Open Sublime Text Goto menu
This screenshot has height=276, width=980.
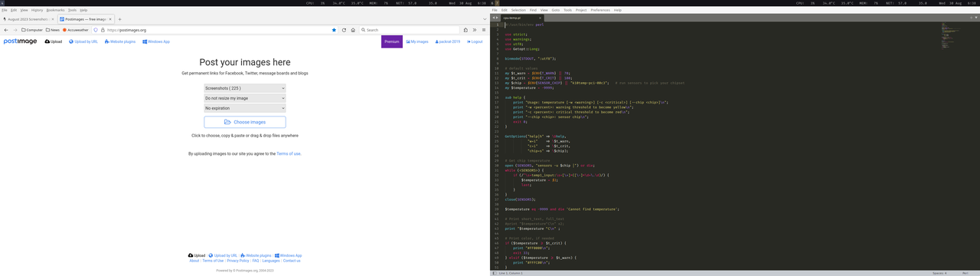556,10
